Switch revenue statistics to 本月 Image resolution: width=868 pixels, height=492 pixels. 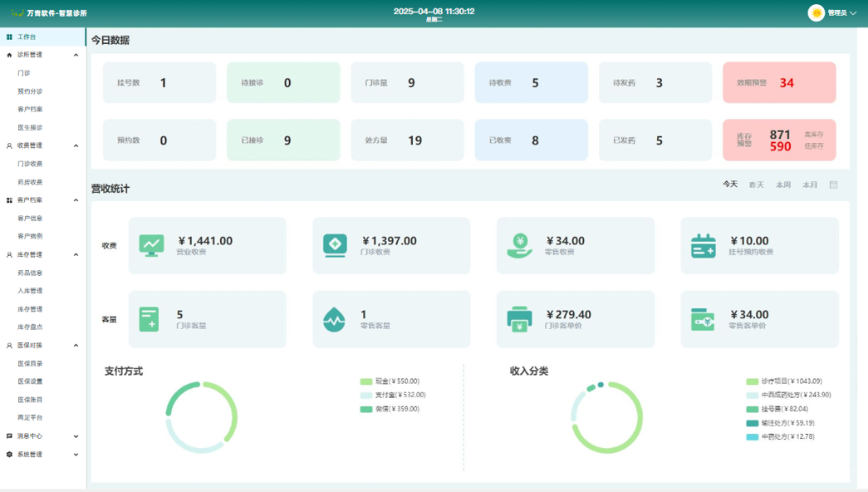click(x=810, y=184)
